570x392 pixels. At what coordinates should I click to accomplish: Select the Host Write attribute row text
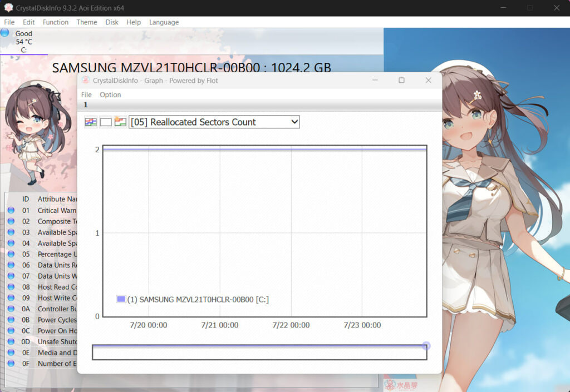tap(57, 298)
